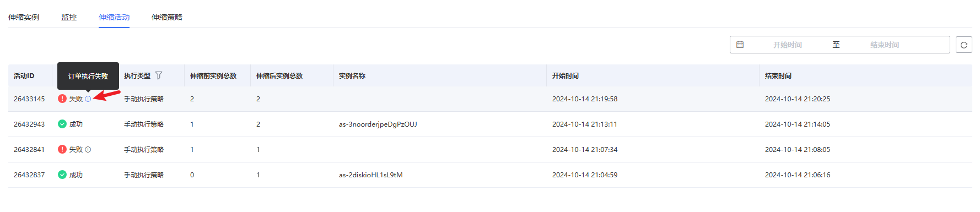Click instance name as-3noorderjpeDgPzOUJ
This screenshot has width=980, height=212.
(378, 124)
